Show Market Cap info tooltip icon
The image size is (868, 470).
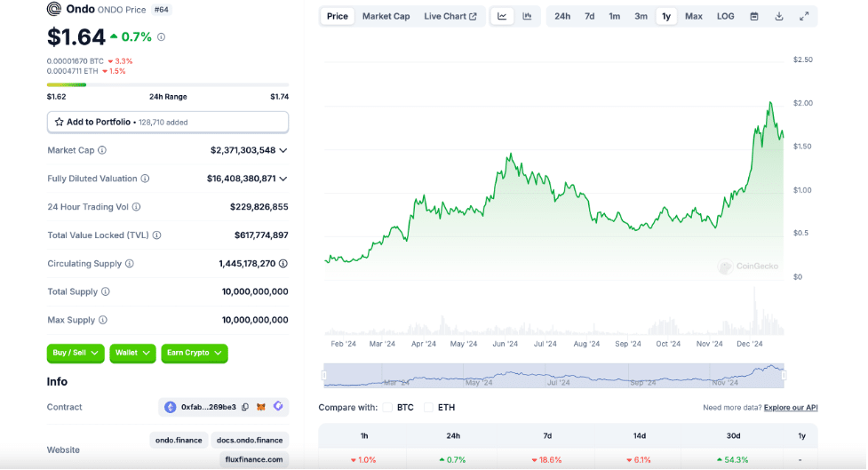pos(102,150)
